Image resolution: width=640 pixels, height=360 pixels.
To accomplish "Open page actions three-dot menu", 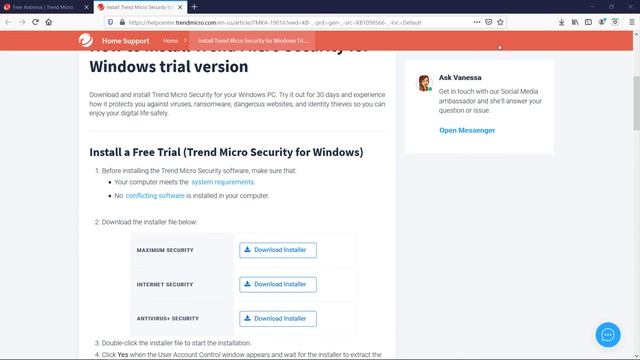I will 476,22.
